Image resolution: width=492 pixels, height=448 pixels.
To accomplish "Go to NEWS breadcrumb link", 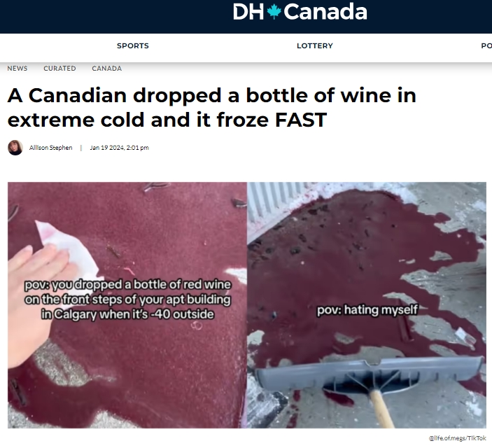I will click(17, 69).
